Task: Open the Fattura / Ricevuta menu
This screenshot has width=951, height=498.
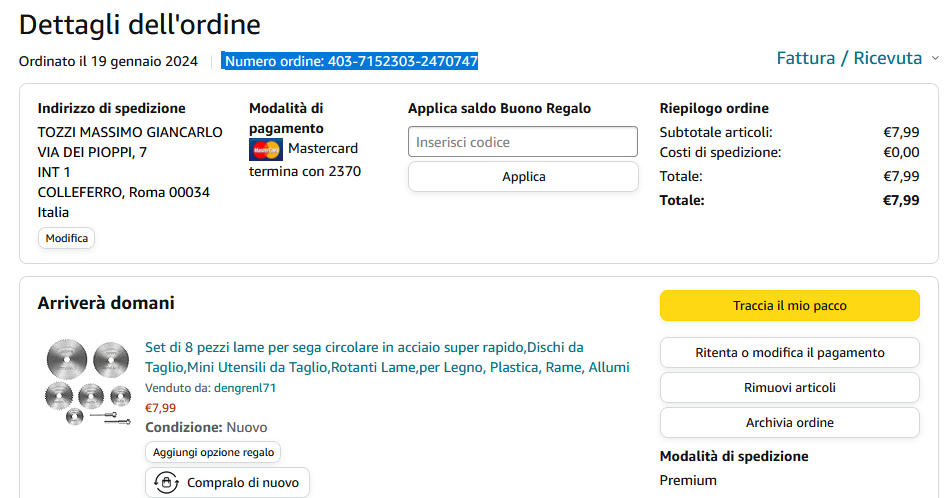Action: [849, 59]
